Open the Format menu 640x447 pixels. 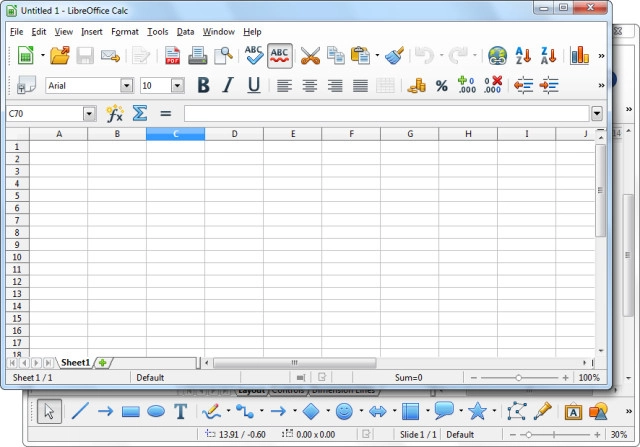(125, 32)
